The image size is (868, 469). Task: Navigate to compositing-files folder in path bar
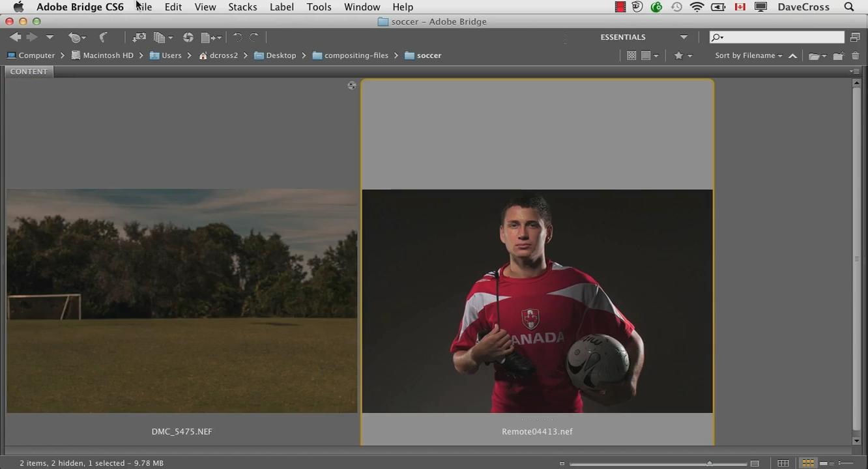[356, 55]
